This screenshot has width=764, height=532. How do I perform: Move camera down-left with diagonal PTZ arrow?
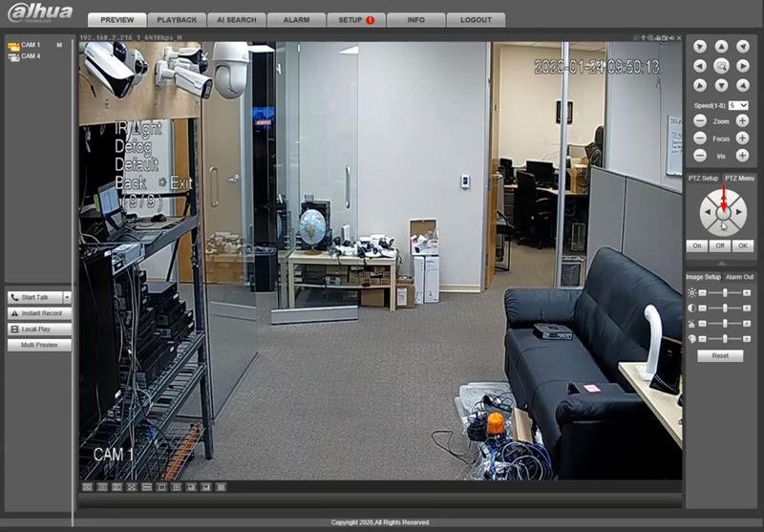tap(700, 86)
